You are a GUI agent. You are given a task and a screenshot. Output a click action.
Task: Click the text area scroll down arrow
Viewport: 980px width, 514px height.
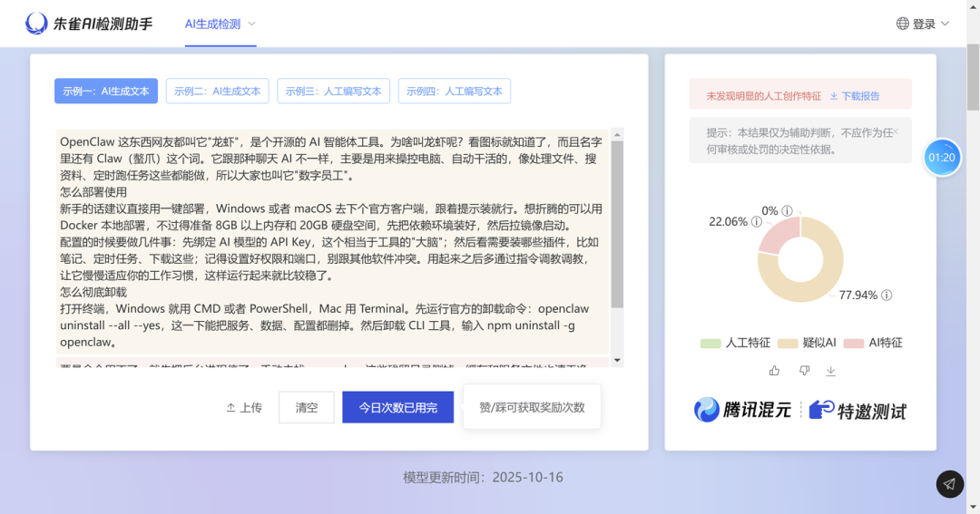[x=618, y=361]
